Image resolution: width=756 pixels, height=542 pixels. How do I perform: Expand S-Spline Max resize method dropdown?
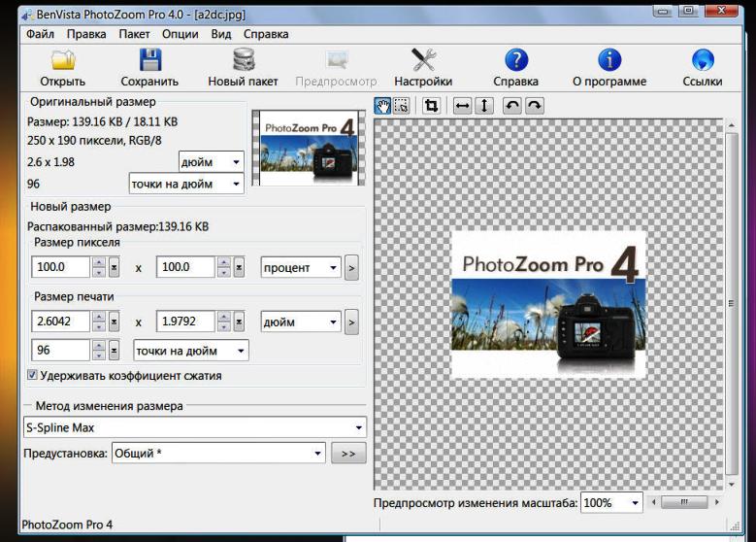tap(359, 427)
